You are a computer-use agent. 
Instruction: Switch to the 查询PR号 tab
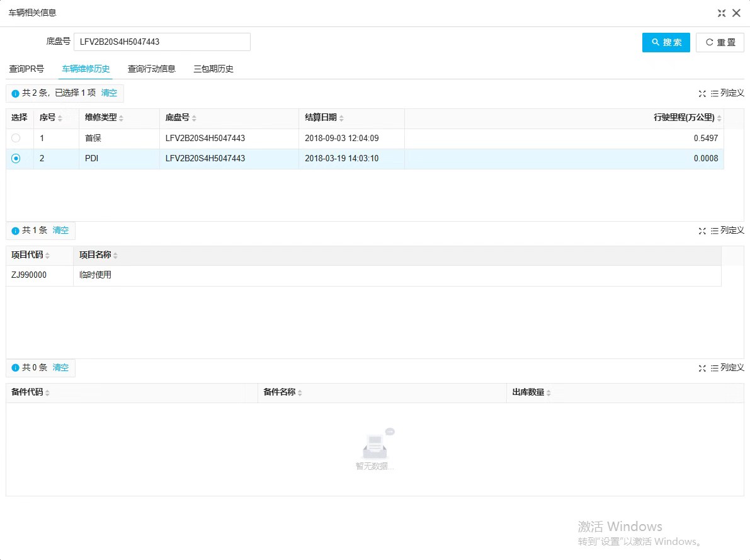tap(26, 69)
